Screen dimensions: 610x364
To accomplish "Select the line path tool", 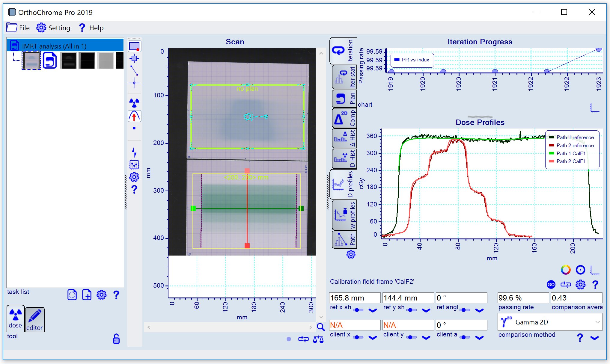I will point(134,70).
